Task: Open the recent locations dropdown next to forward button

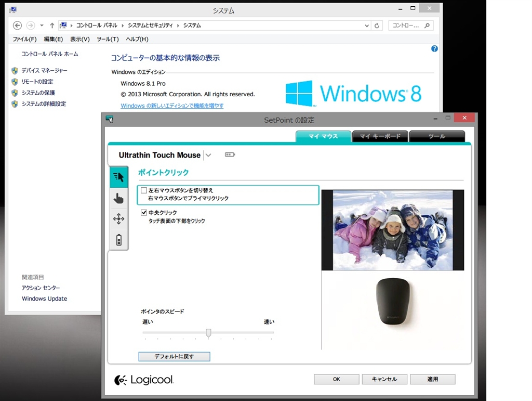Action: (x=42, y=25)
